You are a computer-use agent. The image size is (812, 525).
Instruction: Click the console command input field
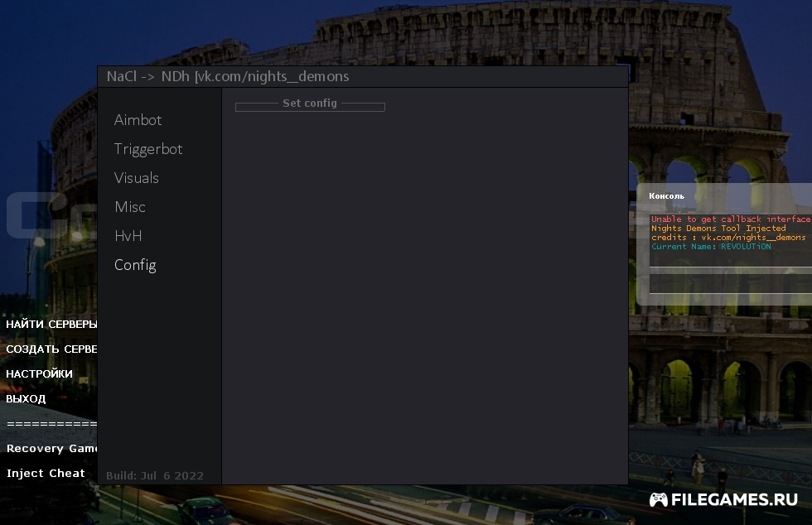(x=730, y=284)
